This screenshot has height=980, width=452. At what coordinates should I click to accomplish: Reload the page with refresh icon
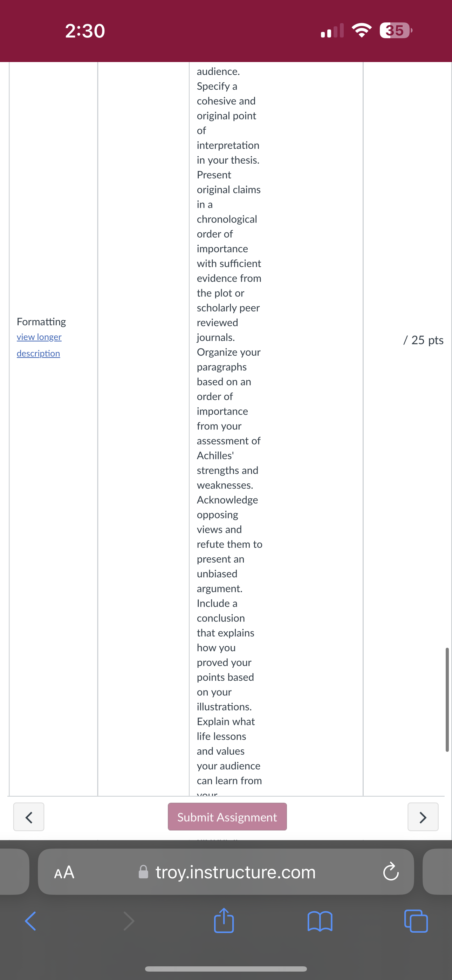pos(391,872)
